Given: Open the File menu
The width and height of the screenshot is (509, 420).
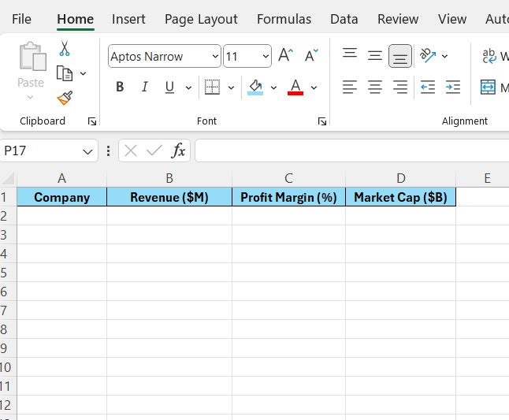Looking at the screenshot, I should (21, 19).
